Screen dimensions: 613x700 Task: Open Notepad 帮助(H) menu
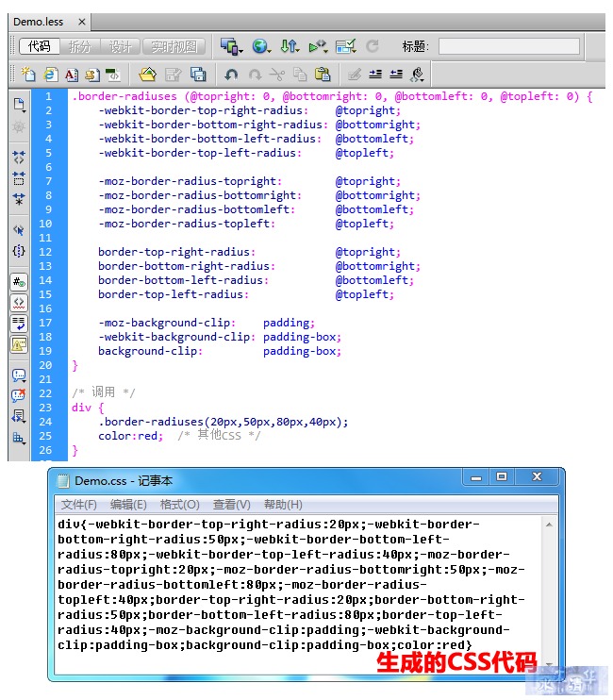(283, 505)
